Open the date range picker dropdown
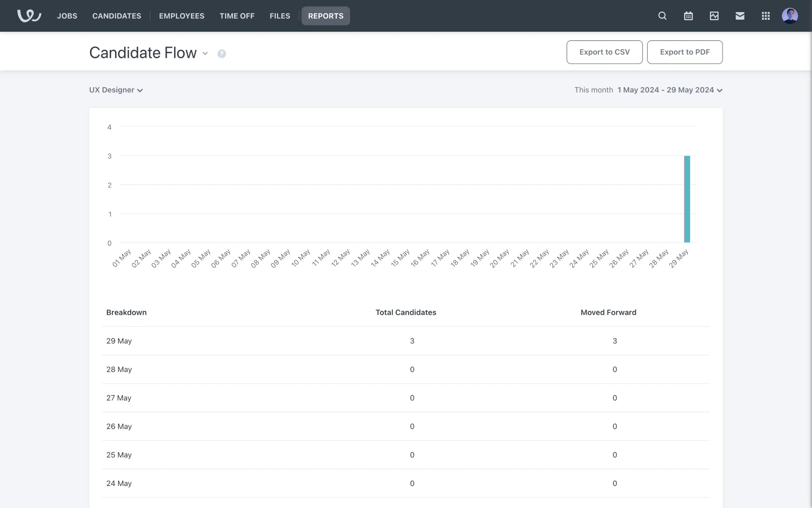This screenshot has height=508, width=812. pyautogui.click(x=670, y=90)
